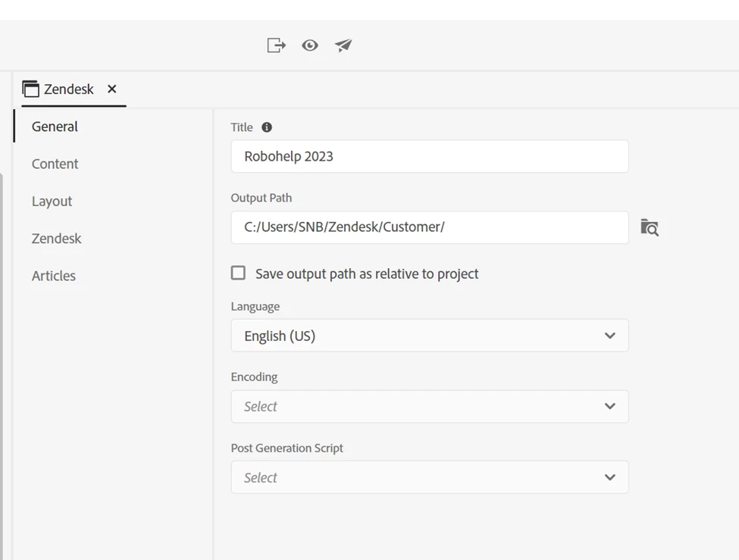Switch to the Content section
This screenshot has height=560, width=739.
[x=55, y=164]
